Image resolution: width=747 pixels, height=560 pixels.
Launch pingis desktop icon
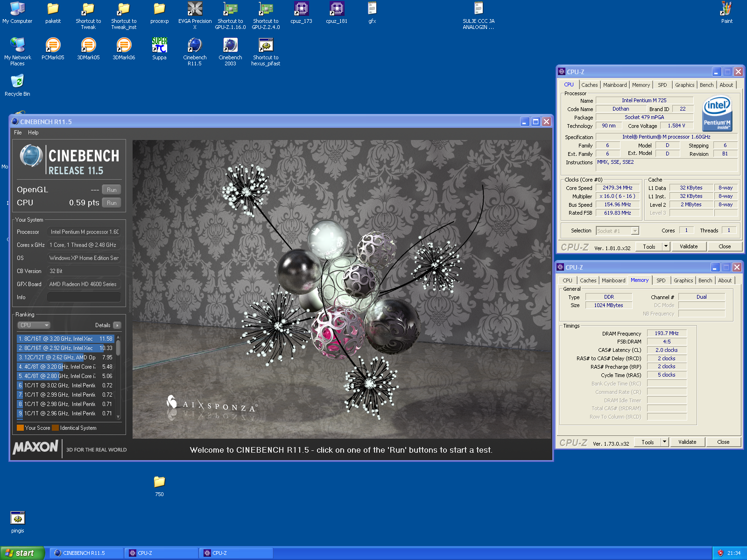point(17,522)
